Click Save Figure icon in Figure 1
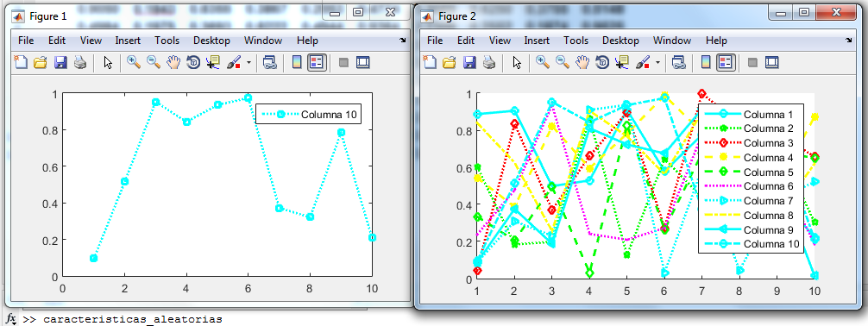Screen dimensions: 868x326 point(60,63)
